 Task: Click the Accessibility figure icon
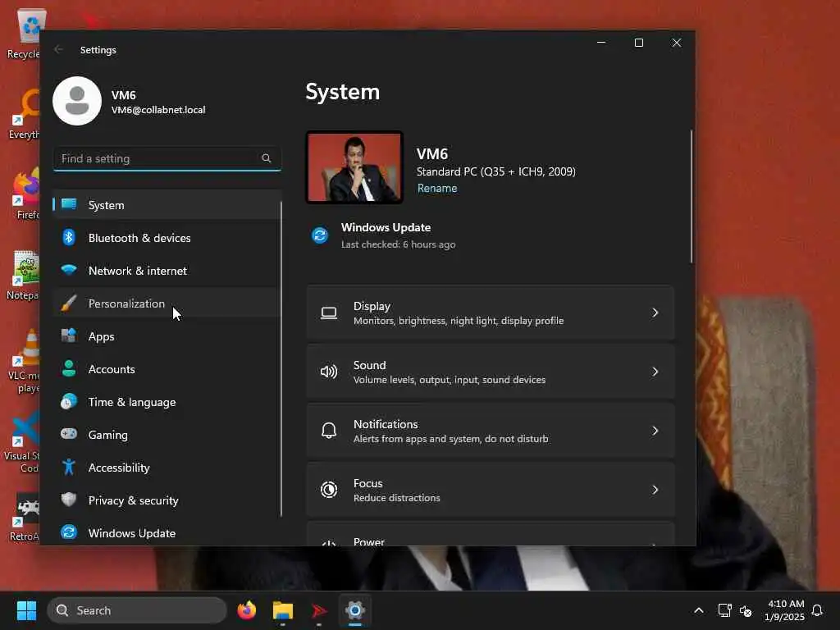69,467
